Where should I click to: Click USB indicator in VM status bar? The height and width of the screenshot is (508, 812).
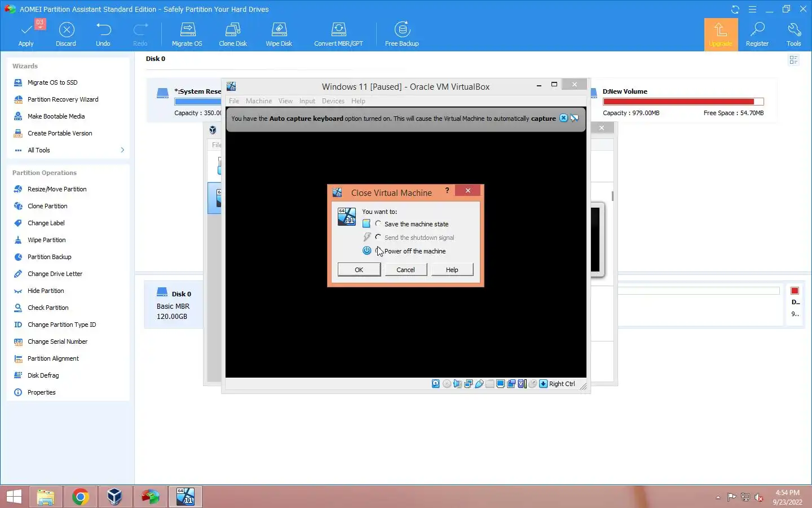coord(479,384)
